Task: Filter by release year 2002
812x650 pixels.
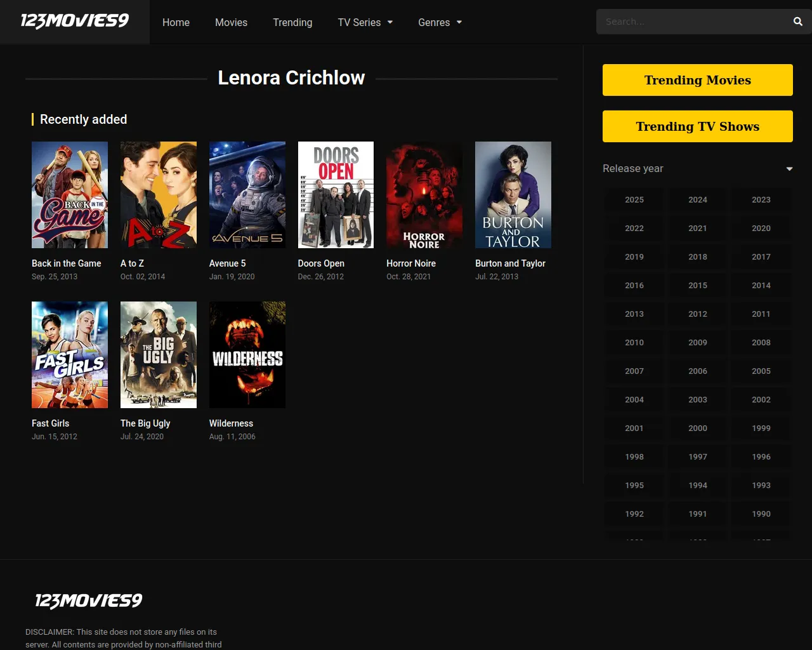Action: 761,399
